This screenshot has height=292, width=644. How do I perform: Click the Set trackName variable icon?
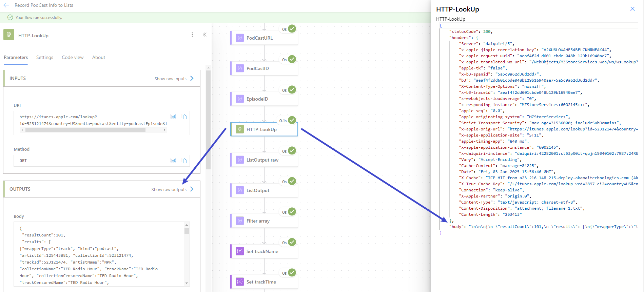tap(240, 251)
